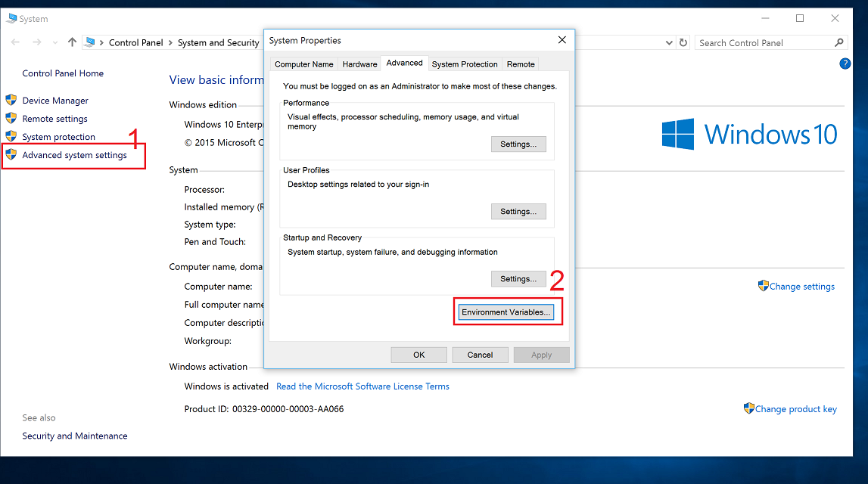This screenshot has width=868, height=484.
Task: Click the computer icon in address bar
Action: tap(90, 42)
